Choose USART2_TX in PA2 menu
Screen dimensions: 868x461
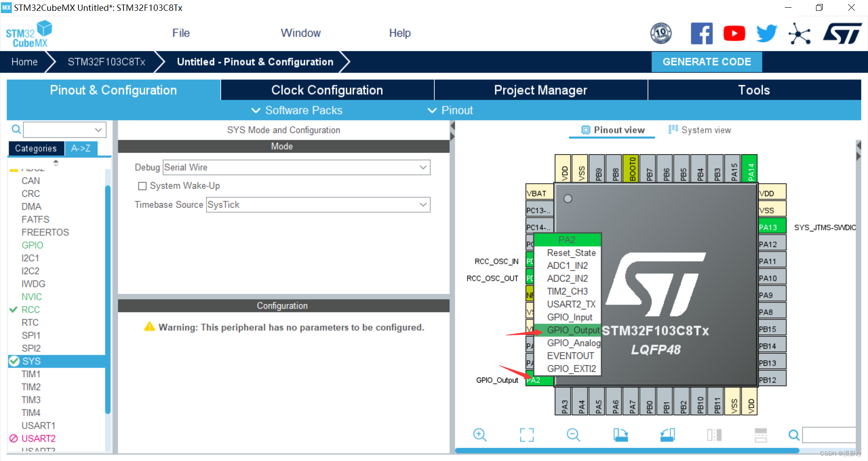click(568, 304)
